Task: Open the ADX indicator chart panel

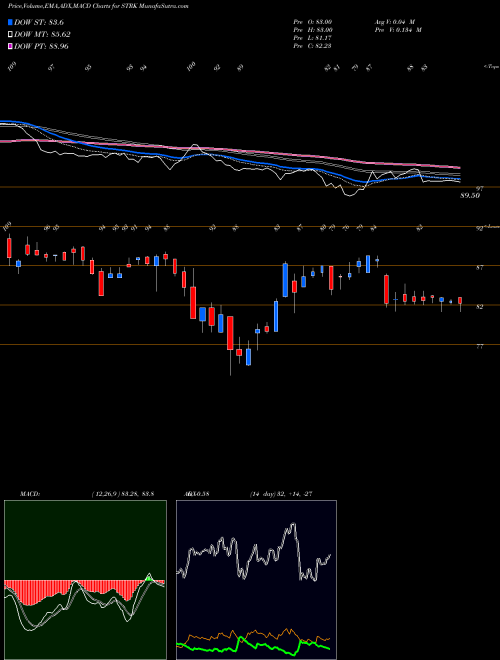Action: click(256, 580)
